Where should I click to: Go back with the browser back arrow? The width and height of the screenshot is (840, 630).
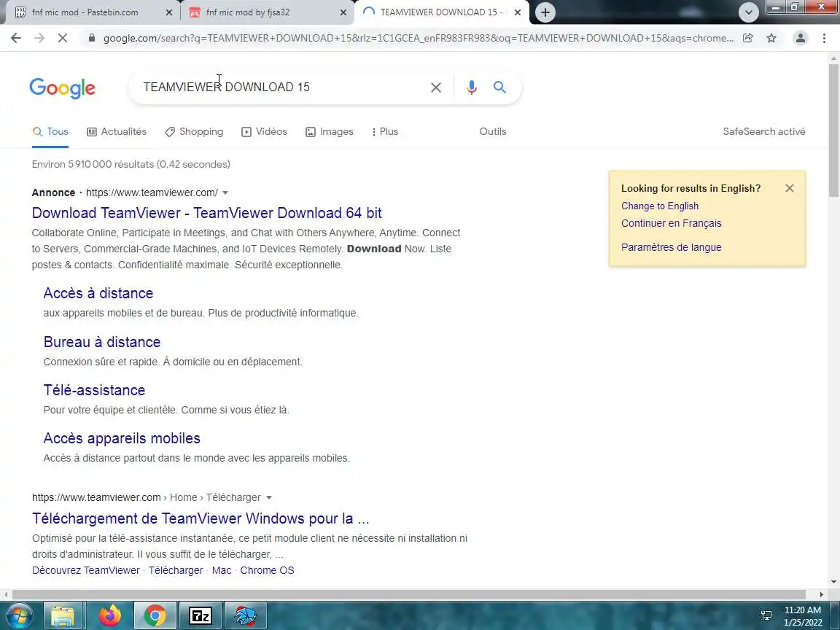(16, 38)
